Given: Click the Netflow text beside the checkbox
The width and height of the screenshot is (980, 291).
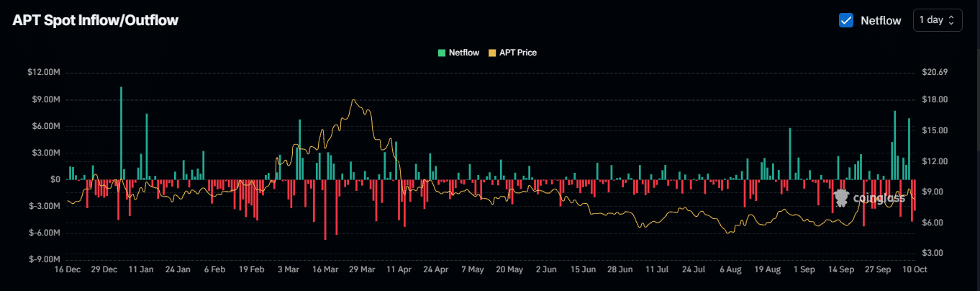Looking at the screenshot, I should click(881, 20).
